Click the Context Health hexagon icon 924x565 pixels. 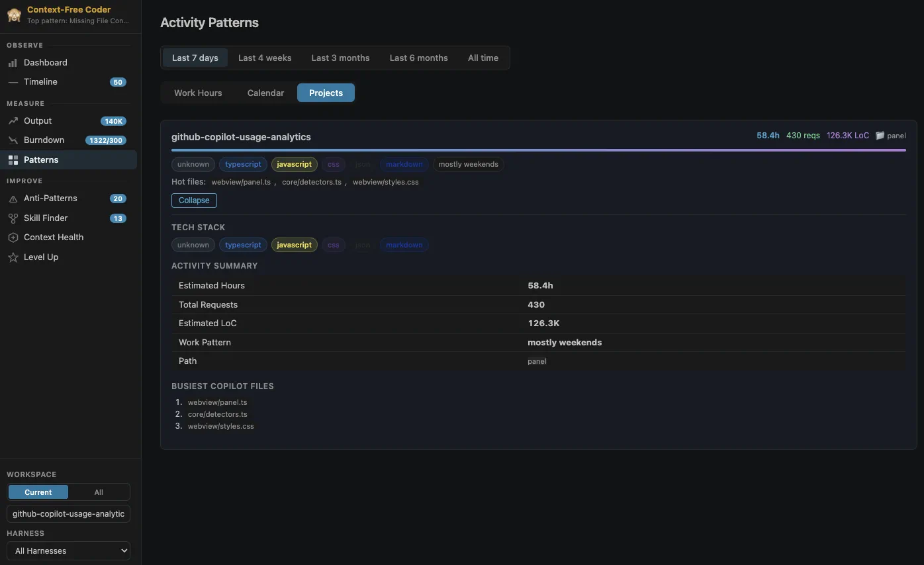tap(13, 238)
